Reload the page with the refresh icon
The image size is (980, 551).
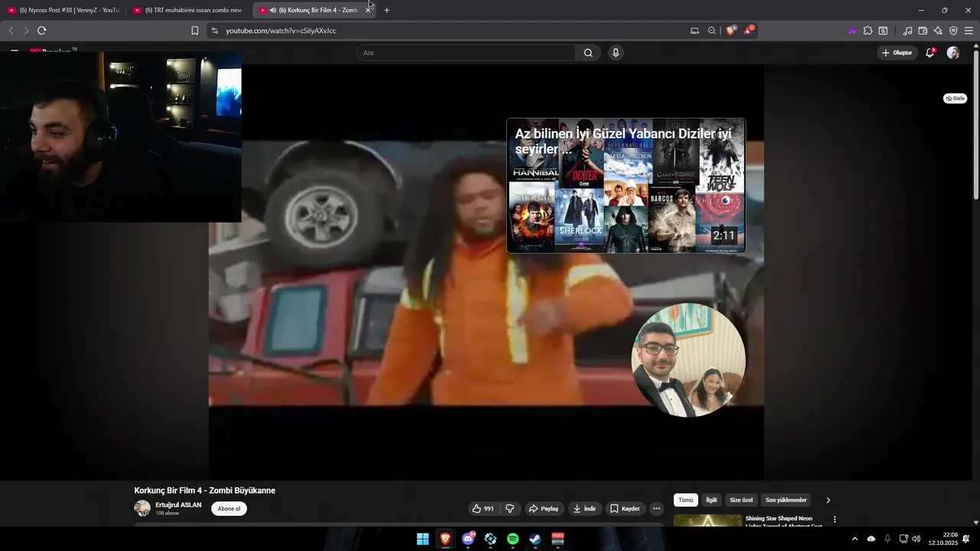(x=41, y=31)
